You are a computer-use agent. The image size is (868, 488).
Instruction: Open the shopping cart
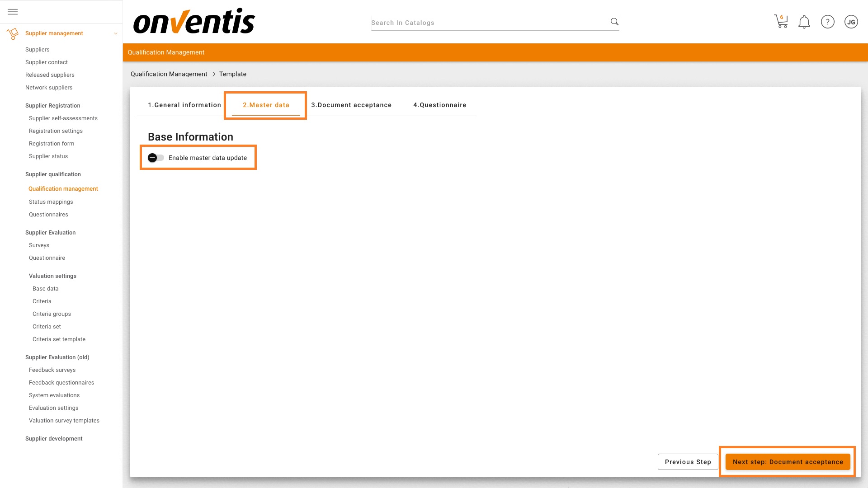pyautogui.click(x=781, y=21)
